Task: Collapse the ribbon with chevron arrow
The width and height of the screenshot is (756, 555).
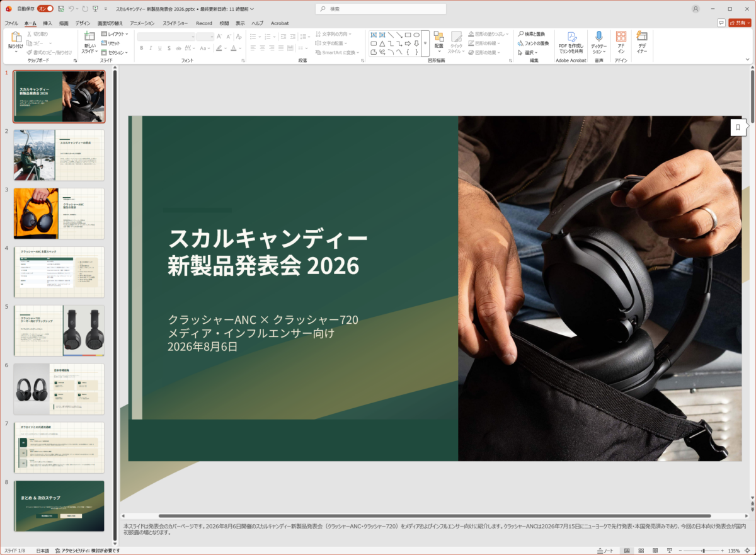Action: click(x=748, y=59)
